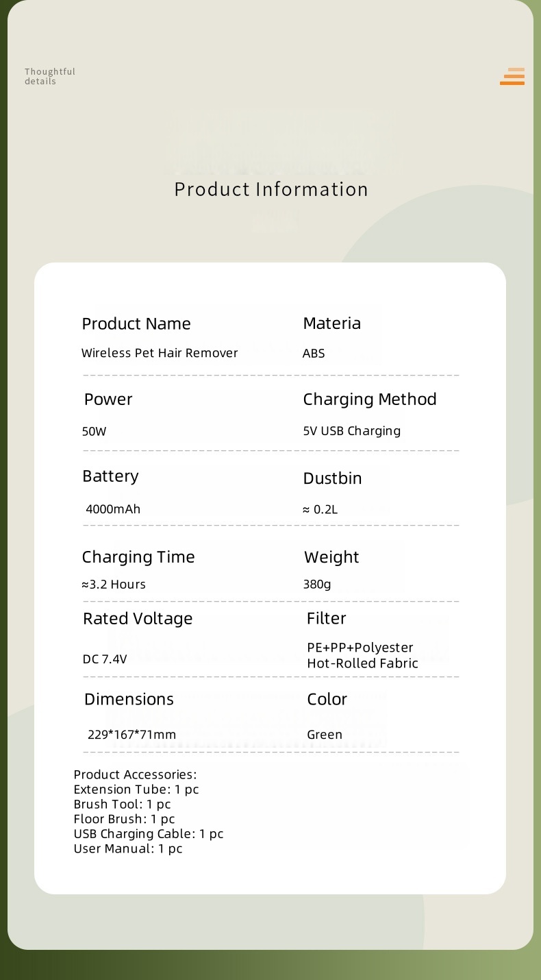Image resolution: width=541 pixels, height=980 pixels.
Task: Click the 'Materia' spec heading
Action: tap(331, 323)
